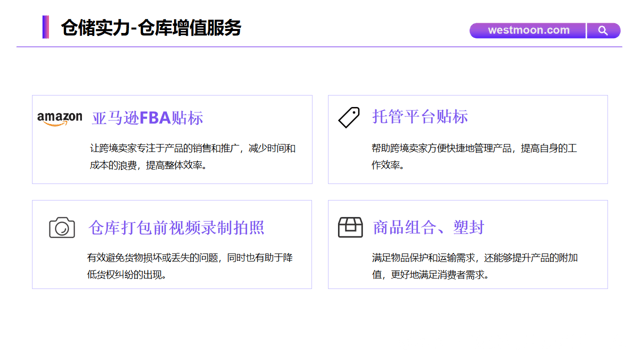Viewport: 640px width, 360px height.
Task: Click description starting 帮助跨境卖家方便快捷地
Action: point(474,157)
